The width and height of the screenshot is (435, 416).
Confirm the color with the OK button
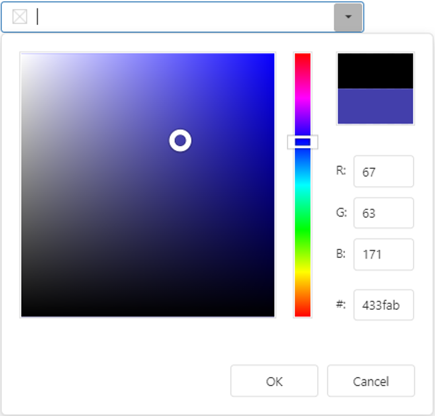tap(274, 381)
